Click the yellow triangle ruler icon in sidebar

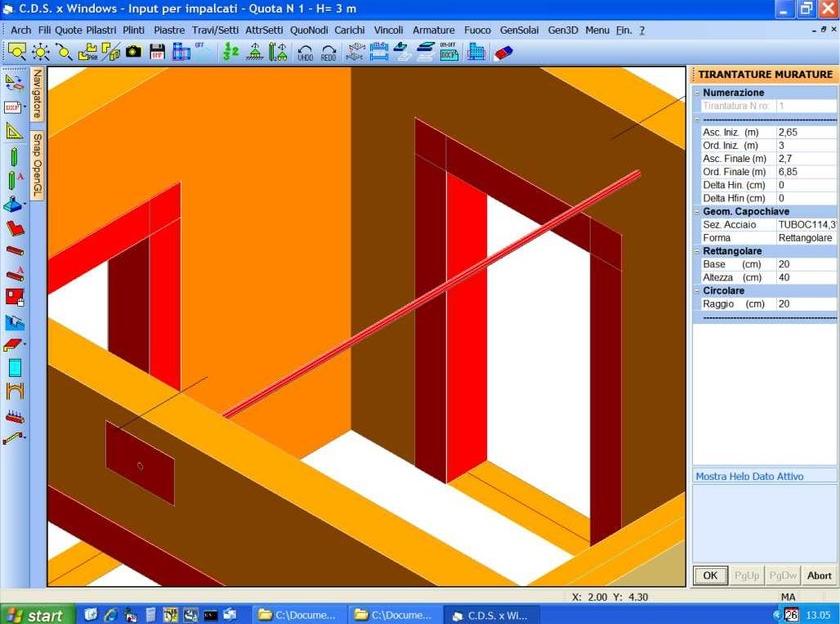tap(14, 131)
